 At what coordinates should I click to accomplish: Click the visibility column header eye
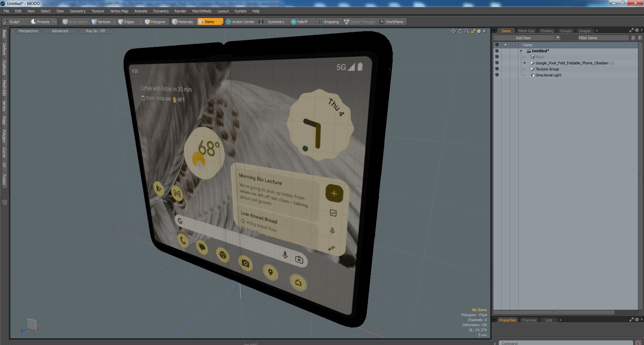point(497,45)
